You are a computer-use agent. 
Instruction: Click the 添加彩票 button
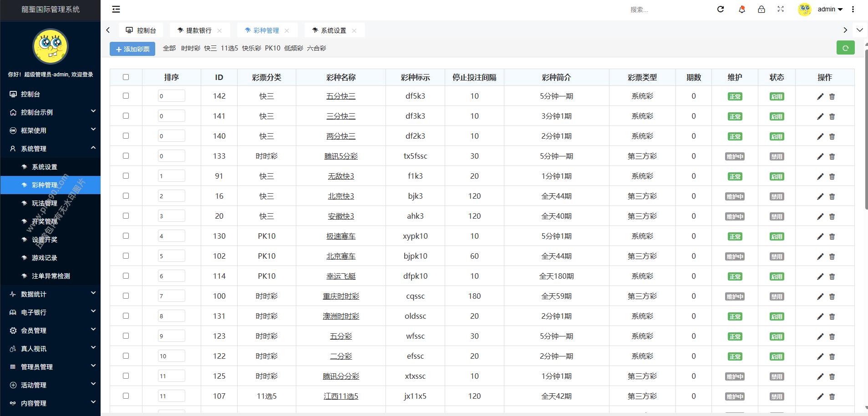click(132, 49)
